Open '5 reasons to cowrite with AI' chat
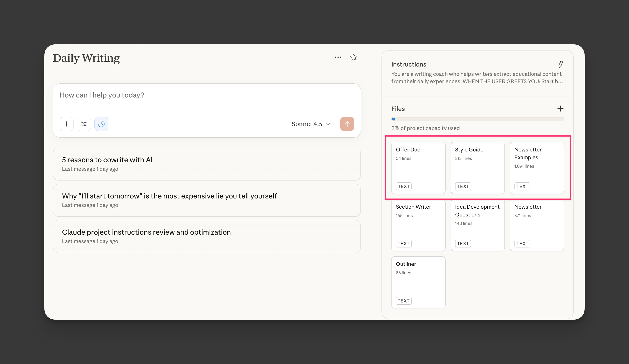Image resolution: width=629 pixels, height=364 pixels. click(x=207, y=164)
